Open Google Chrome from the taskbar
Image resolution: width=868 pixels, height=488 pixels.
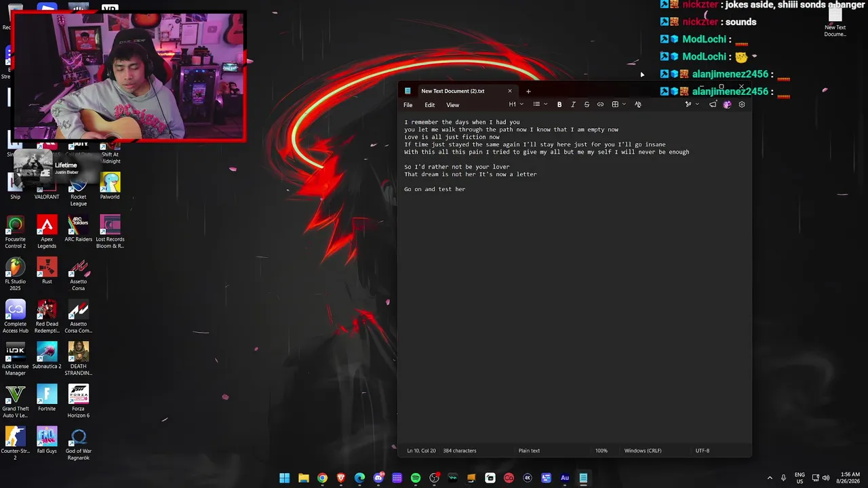(x=322, y=478)
